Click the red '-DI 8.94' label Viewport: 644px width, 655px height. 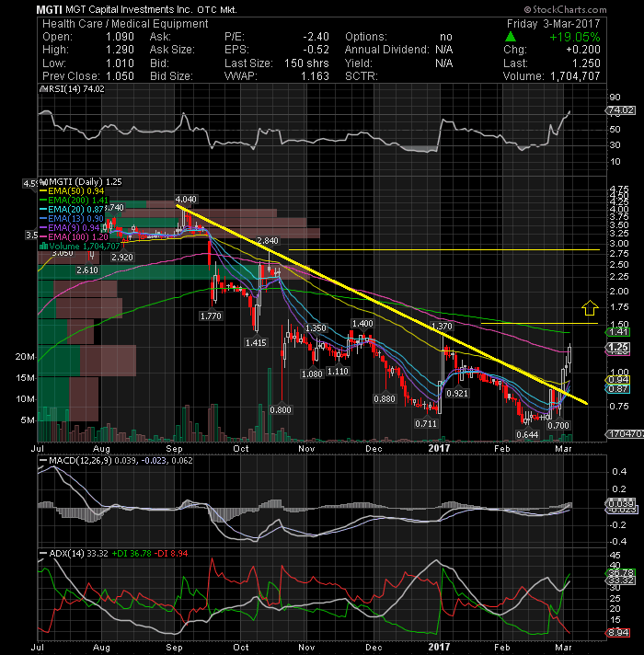(x=171, y=554)
